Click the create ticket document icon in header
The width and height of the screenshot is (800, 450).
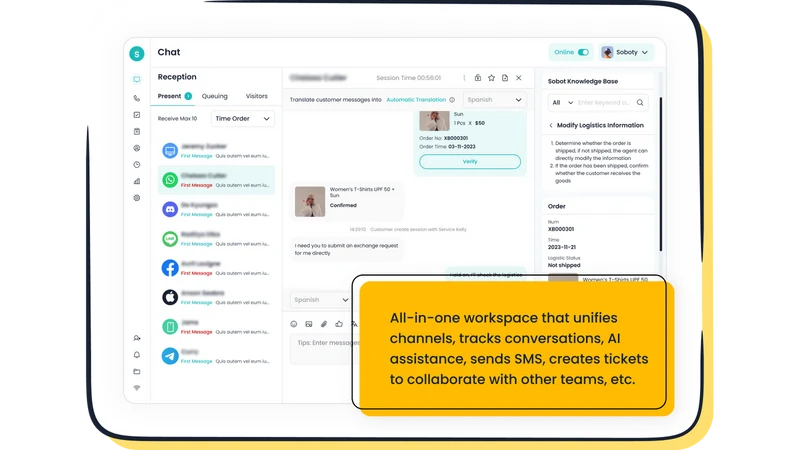point(505,78)
